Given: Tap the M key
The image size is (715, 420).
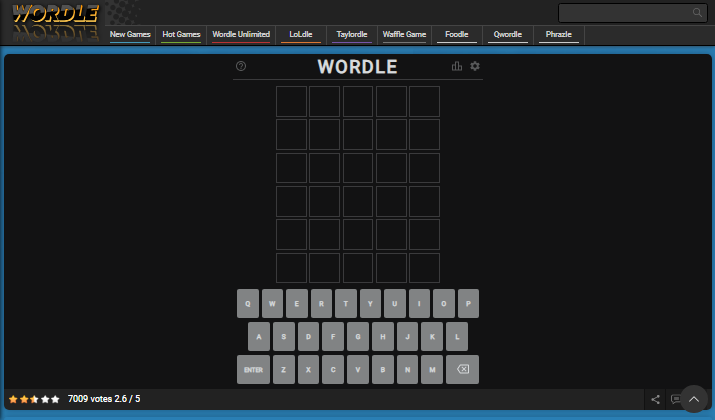Looking at the screenshot, I should pyautogui.click(x=432, y=369).
